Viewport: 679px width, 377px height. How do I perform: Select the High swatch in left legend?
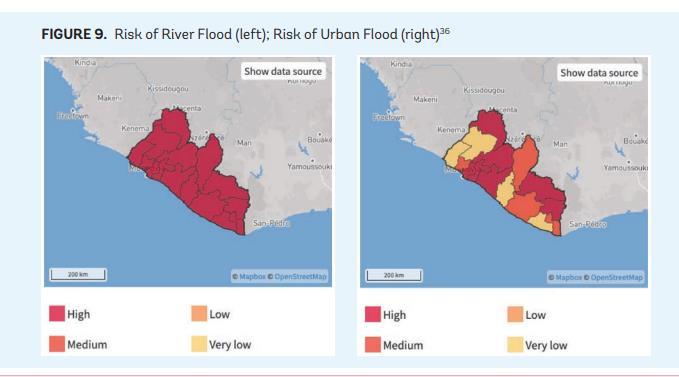[57, 313]
